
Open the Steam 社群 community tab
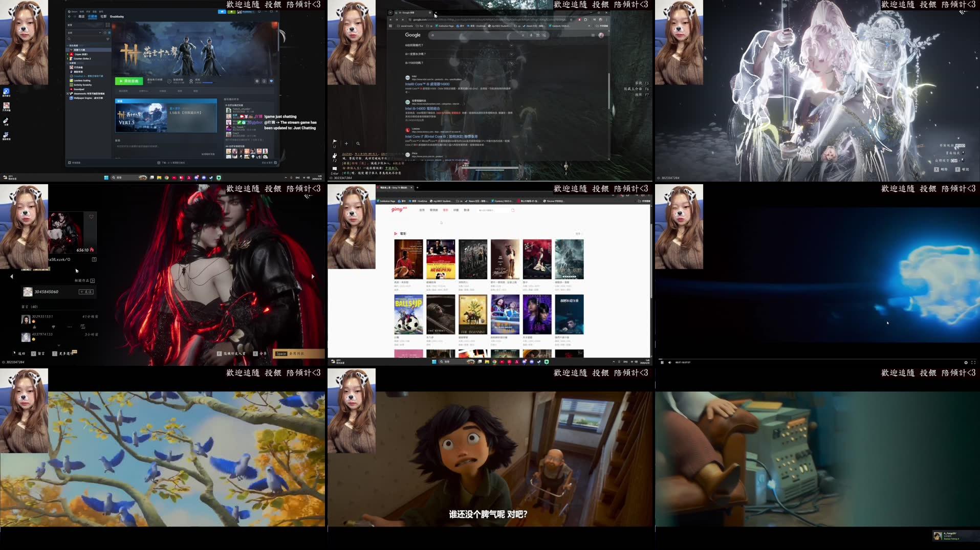103,16
